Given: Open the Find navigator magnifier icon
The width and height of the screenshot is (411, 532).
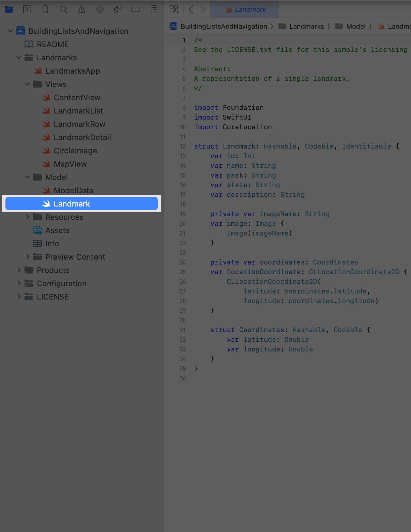Looking at the screenshot, I should 63,10.
